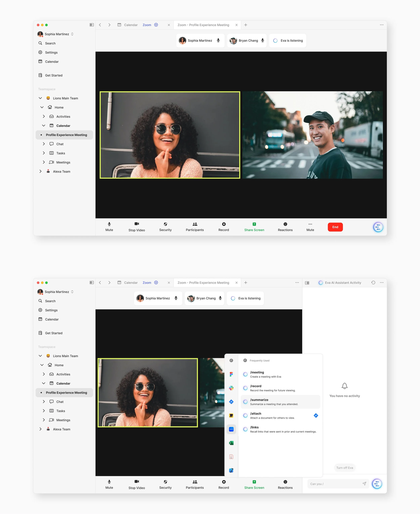Select the Excel icon in command panel
Screen dimensions: 420x514
coord(231,443)
